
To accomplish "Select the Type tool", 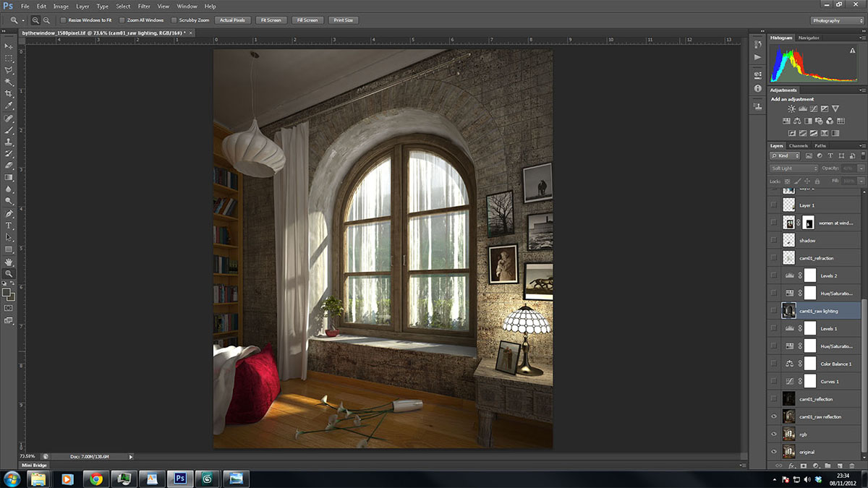I will pyautogui.click(x=9, y=226).
